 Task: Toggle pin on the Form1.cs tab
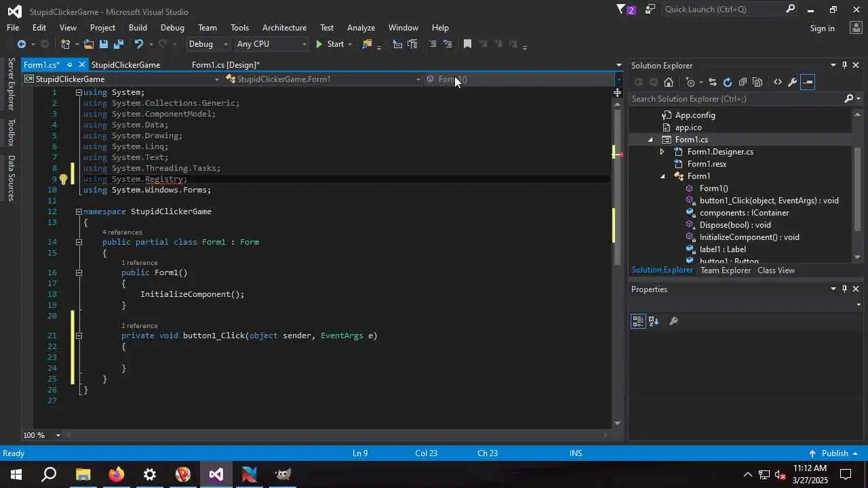pyautogui.click(x=69, y=65)
